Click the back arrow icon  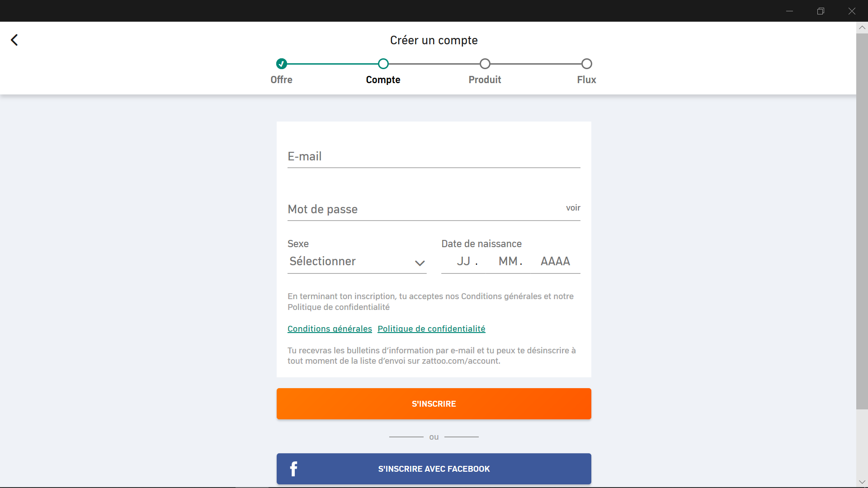pyautogui.click(x=14, y=40)
